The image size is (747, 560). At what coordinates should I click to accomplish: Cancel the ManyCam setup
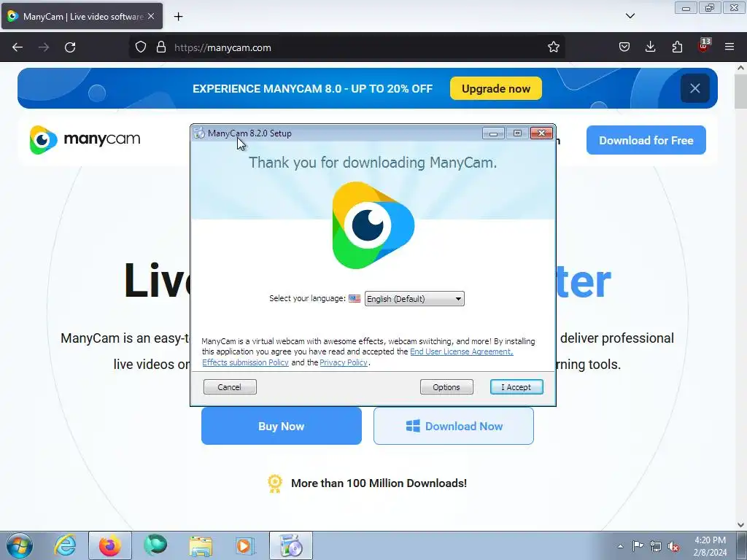pyautogui.click(x=230, y=387)
